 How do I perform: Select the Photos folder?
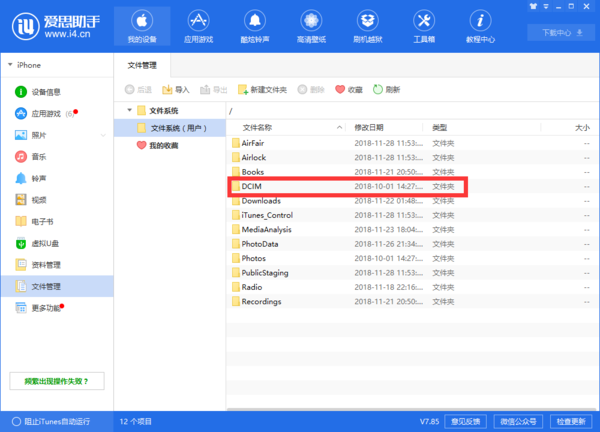[412, 258]
